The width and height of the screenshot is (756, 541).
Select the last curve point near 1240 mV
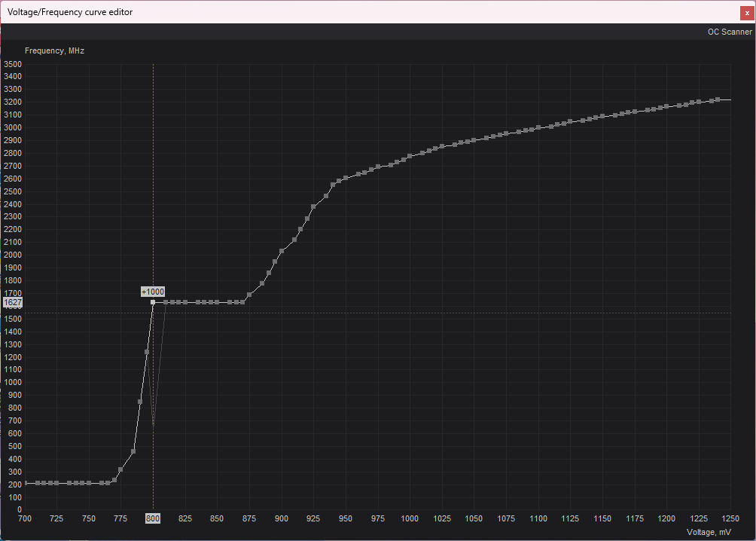718,99
